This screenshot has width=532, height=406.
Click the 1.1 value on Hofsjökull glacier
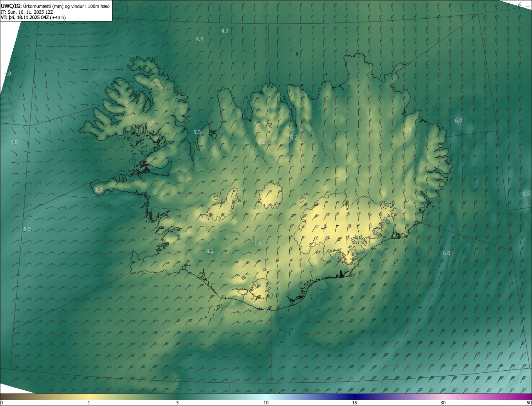264,201
